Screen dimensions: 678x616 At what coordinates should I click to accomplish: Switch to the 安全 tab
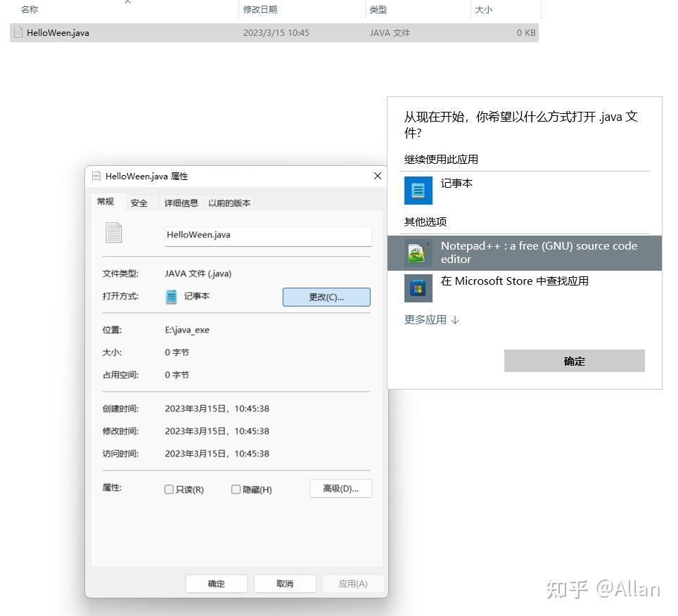pos(139,203)
